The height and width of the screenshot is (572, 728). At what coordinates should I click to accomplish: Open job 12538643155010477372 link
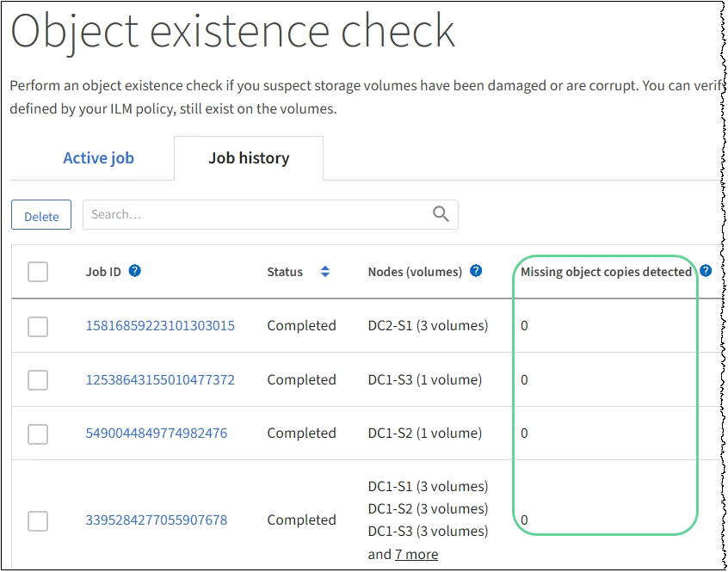pos(160,380)
